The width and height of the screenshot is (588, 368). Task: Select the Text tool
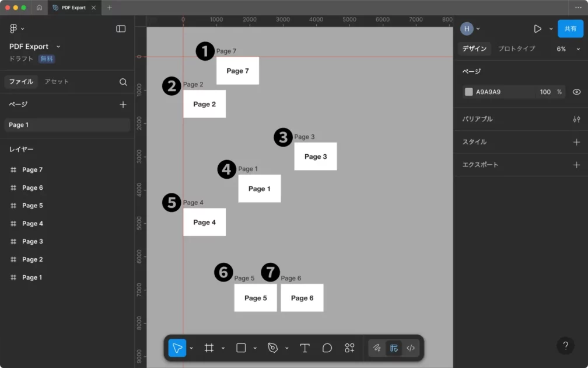[304, 348]
